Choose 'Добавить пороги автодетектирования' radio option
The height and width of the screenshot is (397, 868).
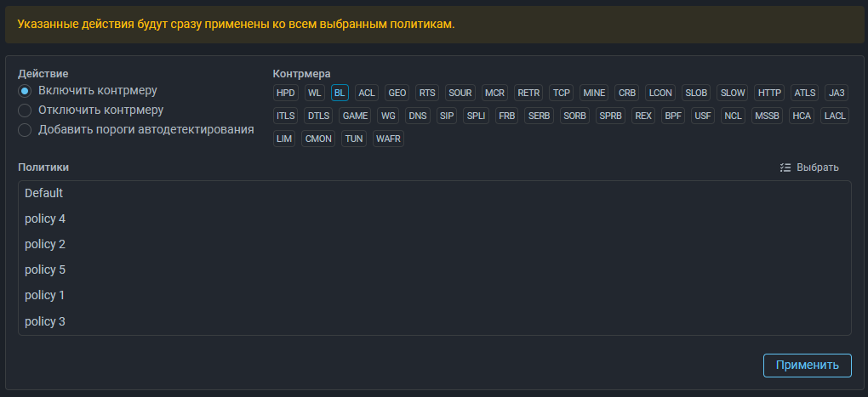coord(25,130)
